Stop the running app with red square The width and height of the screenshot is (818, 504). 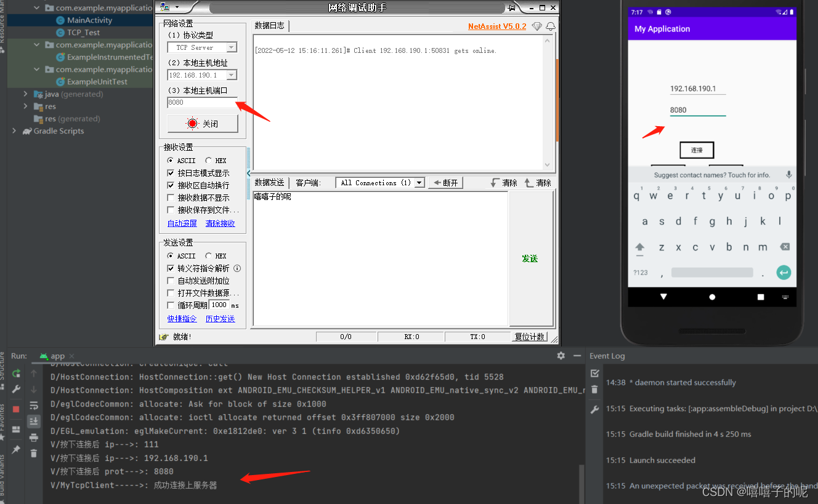(16, 409)
